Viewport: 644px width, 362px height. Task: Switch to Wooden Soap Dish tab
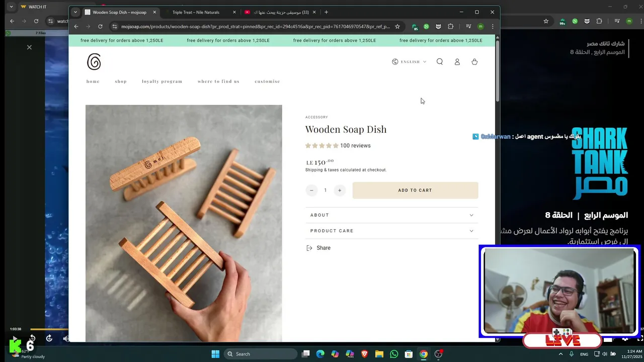click(x=120, y=12)
